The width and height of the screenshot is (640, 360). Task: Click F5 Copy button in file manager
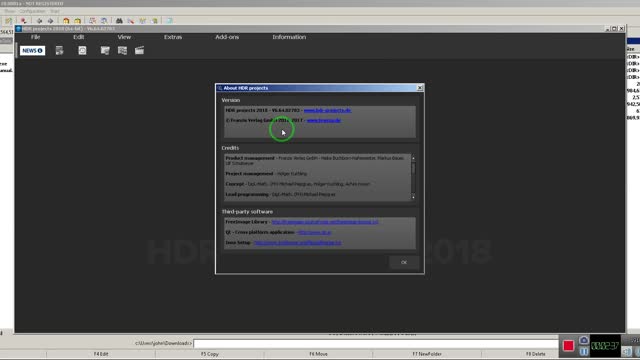(210, 354)
